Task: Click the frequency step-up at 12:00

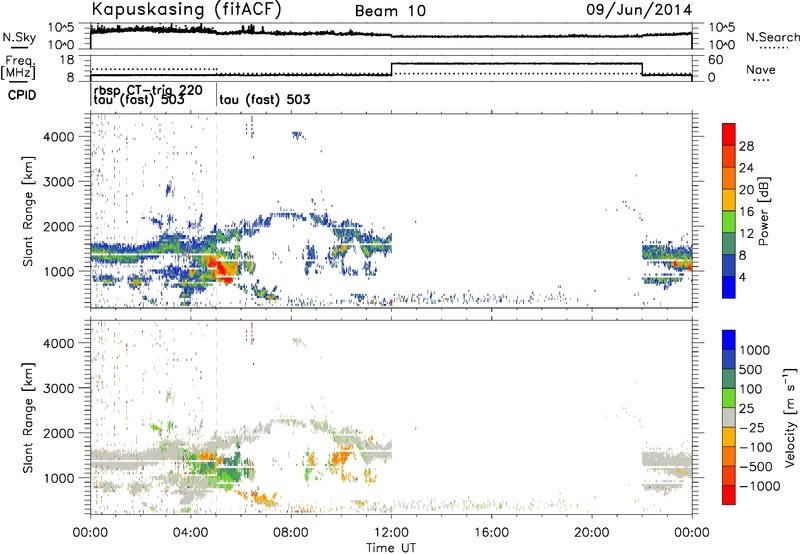Action: [391, 69]
